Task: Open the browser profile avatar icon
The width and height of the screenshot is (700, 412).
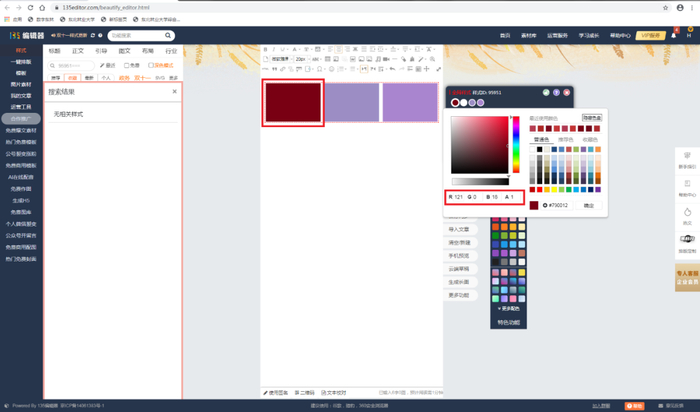Action: (x=680, y=8)
